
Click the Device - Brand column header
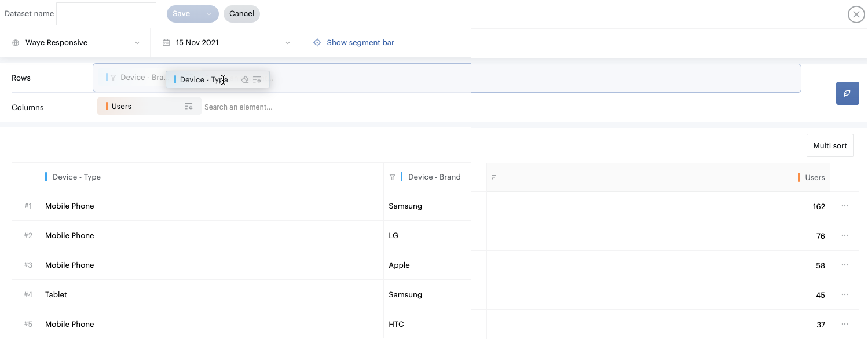click(434, 177)
